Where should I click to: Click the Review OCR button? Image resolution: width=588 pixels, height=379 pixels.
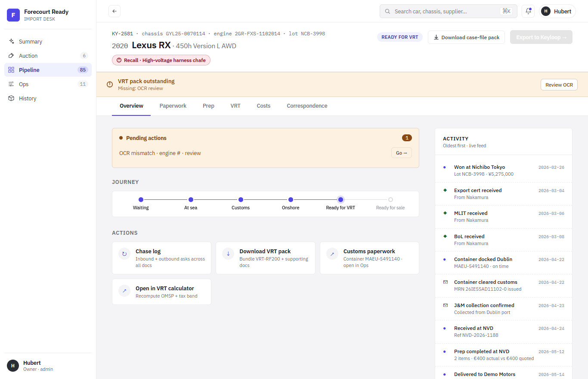[x=559, y=85]
